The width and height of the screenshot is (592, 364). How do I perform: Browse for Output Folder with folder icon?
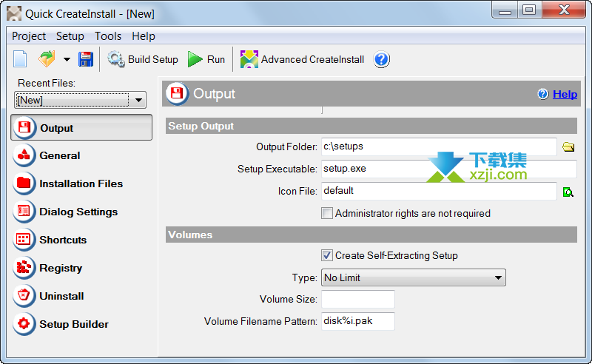(x=568, y=147)
